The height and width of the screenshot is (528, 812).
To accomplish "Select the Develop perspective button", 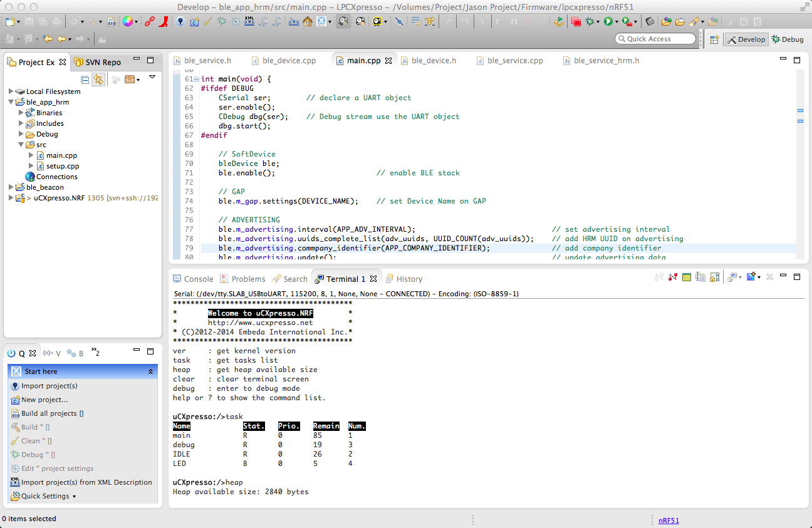I will [746, 39].
